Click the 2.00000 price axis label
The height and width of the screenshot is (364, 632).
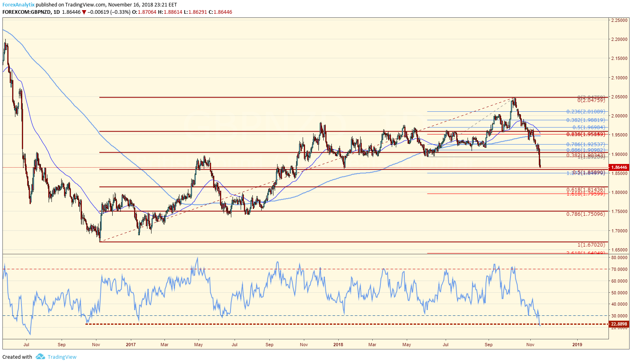(x=619, y=116)
